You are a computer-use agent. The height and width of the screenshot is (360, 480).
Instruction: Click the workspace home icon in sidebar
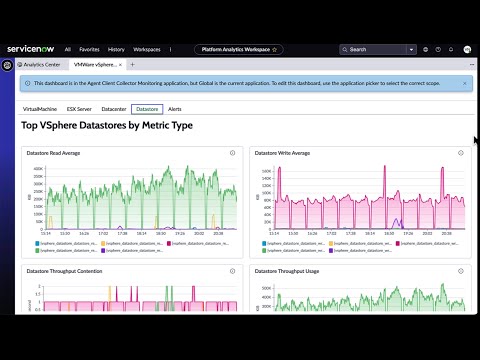click(x=7, y=65)
